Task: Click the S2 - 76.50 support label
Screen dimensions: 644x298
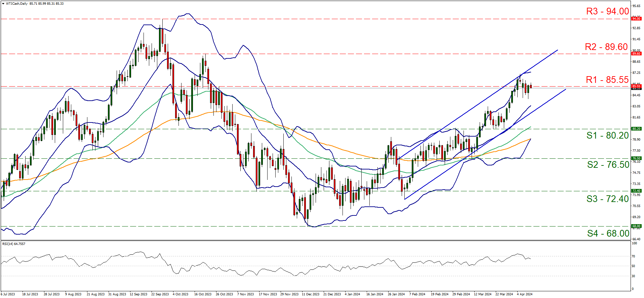Action: (x=608, y=165)
